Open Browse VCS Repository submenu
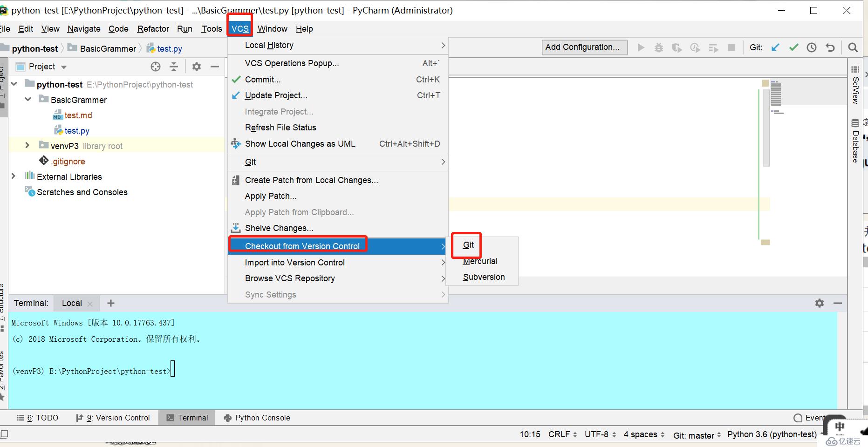This screenshot has height=447, width=868. click(x=338, y=278)
